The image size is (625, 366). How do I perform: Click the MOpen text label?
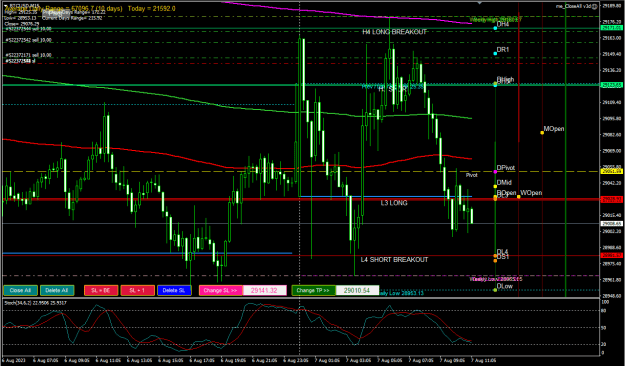(x=554, y=129)
